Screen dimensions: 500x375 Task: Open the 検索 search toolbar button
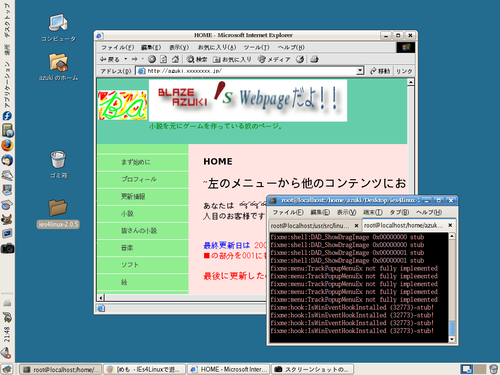tap(197, 59)
